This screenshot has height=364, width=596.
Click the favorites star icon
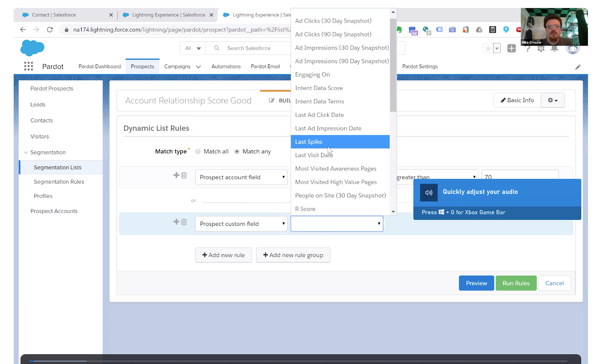pyautogui.click(x=488, y=48)
